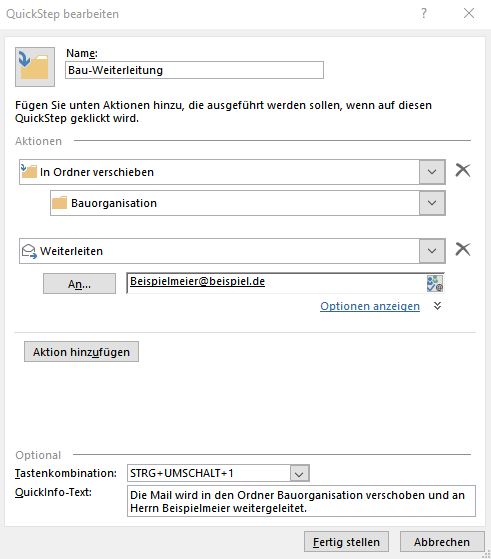Close the QuickStep bearbeiten dialog

point(469,14)
